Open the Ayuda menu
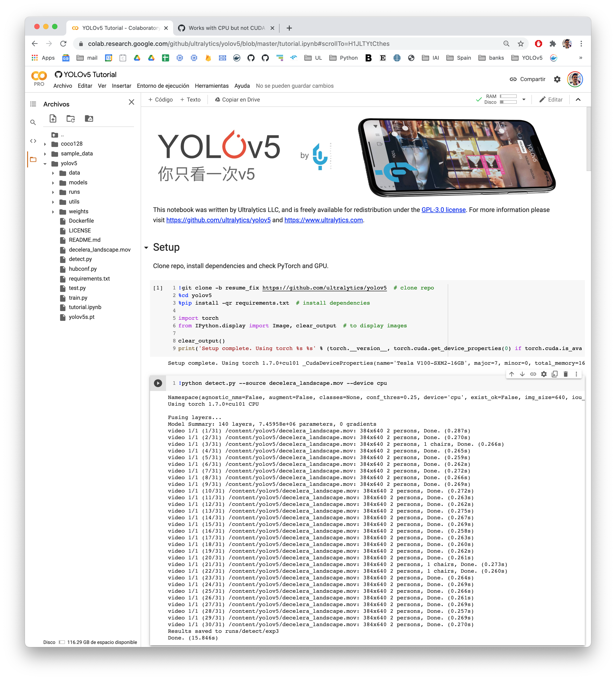The height and width of the screenshot is (680, 616). (242, 86)
